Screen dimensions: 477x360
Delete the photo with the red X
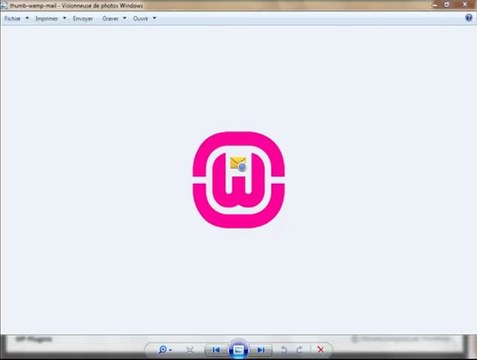(320, 350)
